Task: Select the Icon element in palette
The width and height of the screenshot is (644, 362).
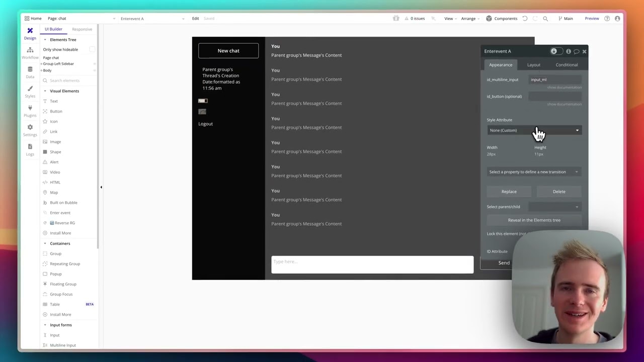Action: pos(54,121)
